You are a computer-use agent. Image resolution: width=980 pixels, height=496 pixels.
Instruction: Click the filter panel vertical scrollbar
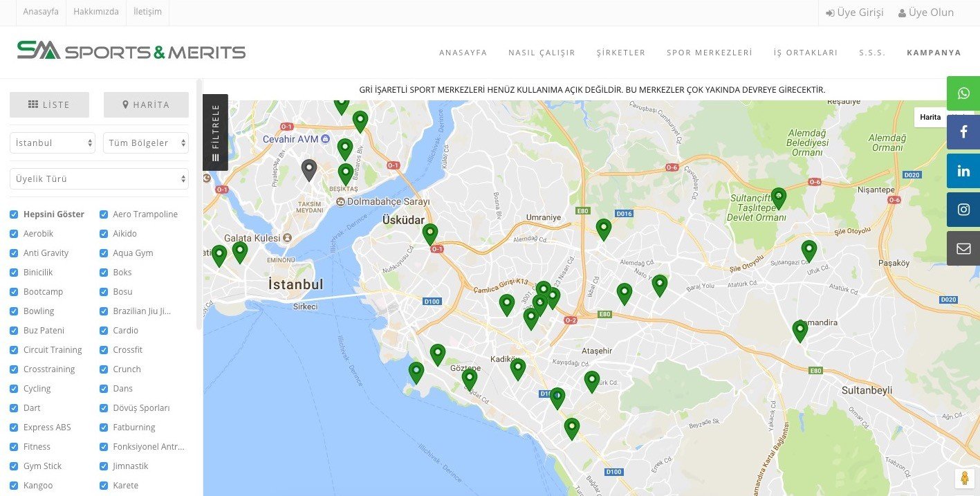click(x=199, y=208)
